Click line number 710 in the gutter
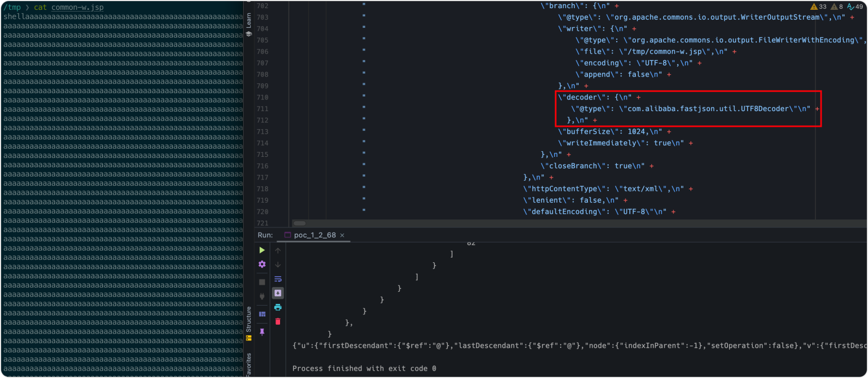The height and width of the screenshot is (378, 868). (262, 97)
